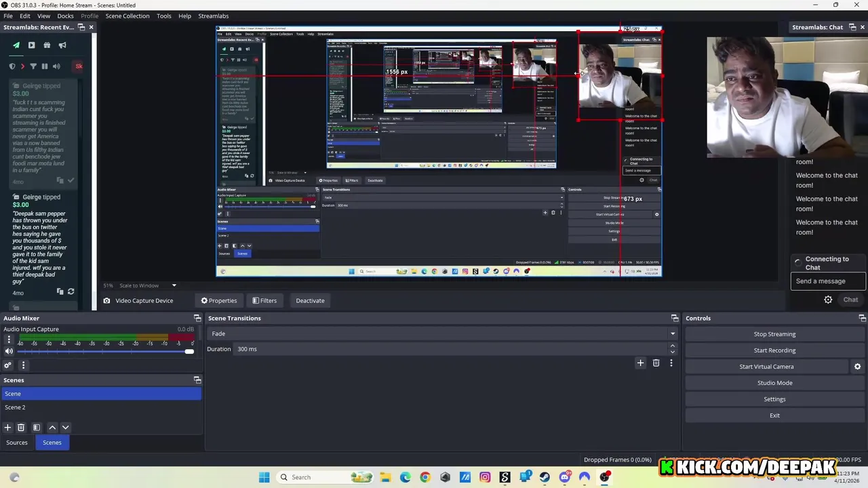The width and height of the screenshot is (868, 488).
Task: Select the Scene item in Scenes list
Action: coord(102,394)
